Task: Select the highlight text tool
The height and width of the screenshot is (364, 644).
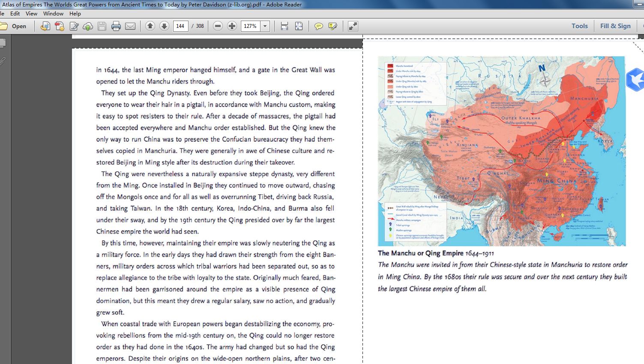Action: [333, 26]
